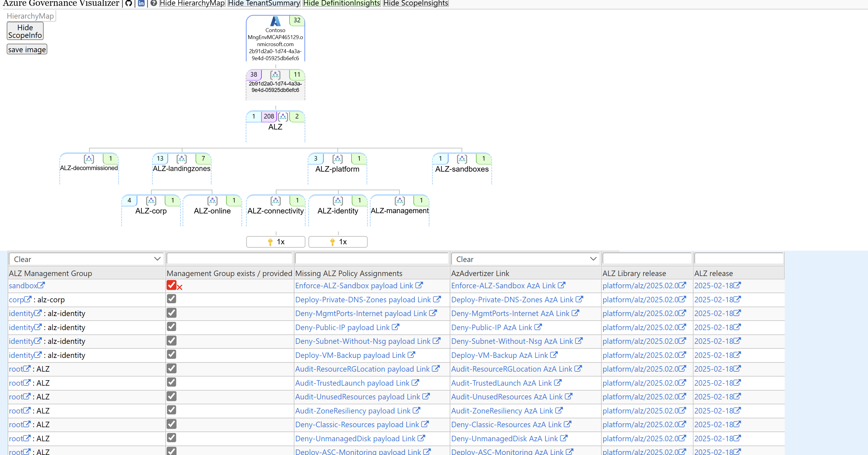868x455 pixels.
Task: Click 3 blue badge on ALZ-platform
Action: tap(316, 158)
